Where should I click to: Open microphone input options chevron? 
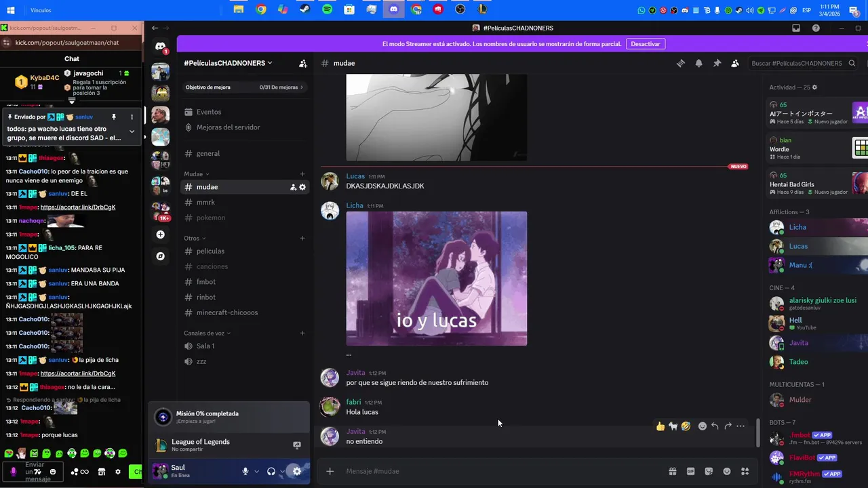(256, 471)
